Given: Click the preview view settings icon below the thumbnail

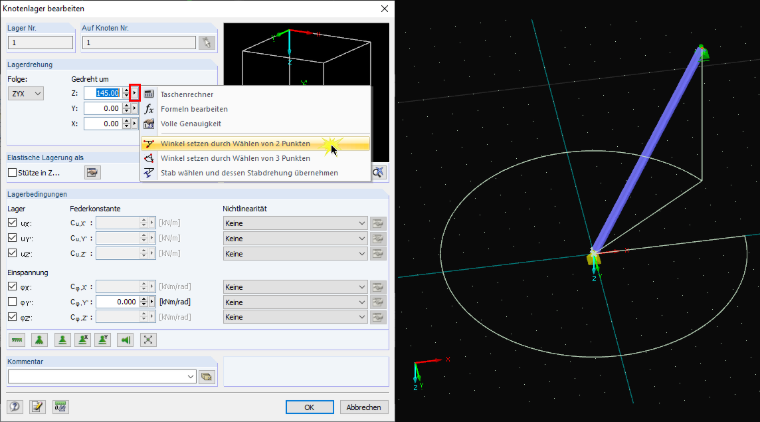Looking at the screenshot, I should (x=379, y=172).
